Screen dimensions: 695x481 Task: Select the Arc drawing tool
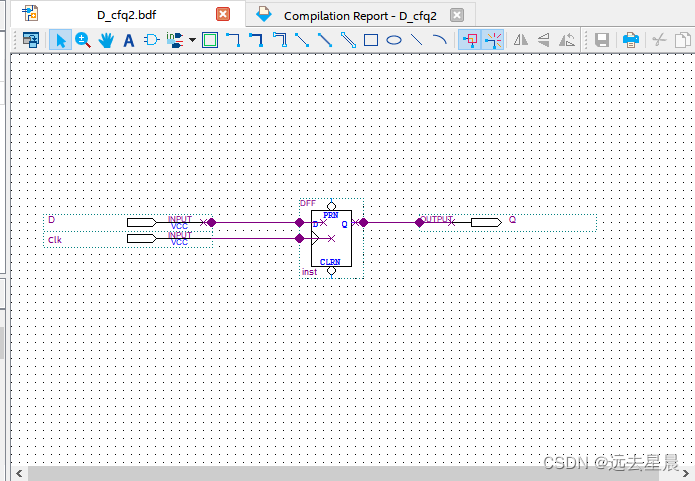[x=440, y=40]
